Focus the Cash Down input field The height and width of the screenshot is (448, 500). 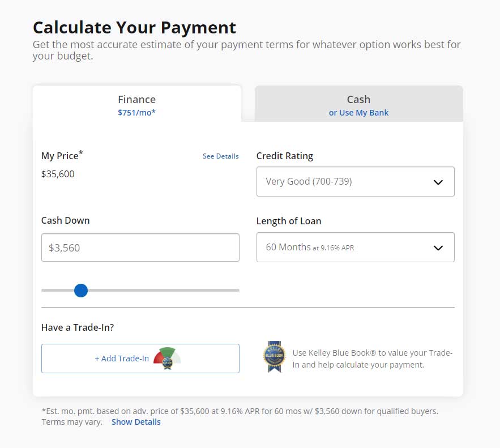[x=140, y=248]
